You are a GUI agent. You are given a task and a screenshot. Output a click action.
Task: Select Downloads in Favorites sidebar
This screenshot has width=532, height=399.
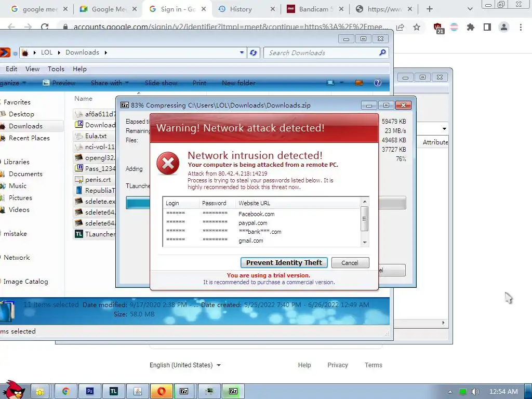click(x=25, y=126)
